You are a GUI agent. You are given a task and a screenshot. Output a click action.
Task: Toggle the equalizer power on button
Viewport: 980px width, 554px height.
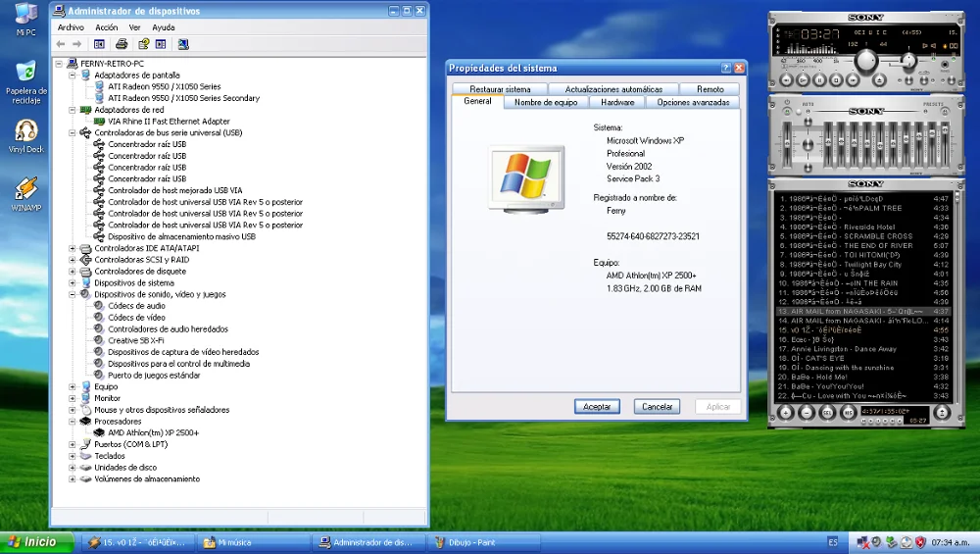tap(787, 112)
